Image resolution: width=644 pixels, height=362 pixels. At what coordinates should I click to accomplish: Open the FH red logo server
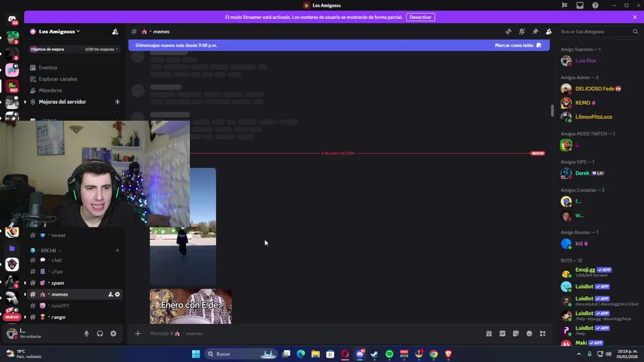[x=12, y=264]
